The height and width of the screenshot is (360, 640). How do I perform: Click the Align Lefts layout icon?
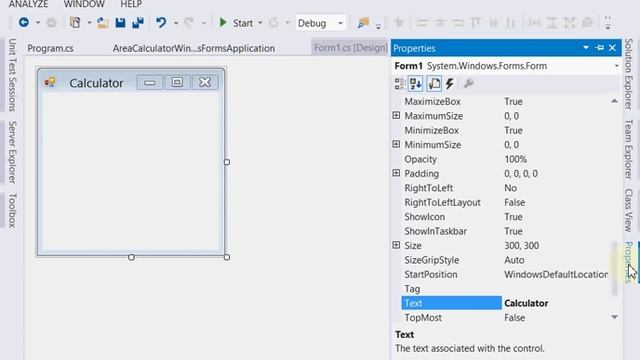(422, 23)
